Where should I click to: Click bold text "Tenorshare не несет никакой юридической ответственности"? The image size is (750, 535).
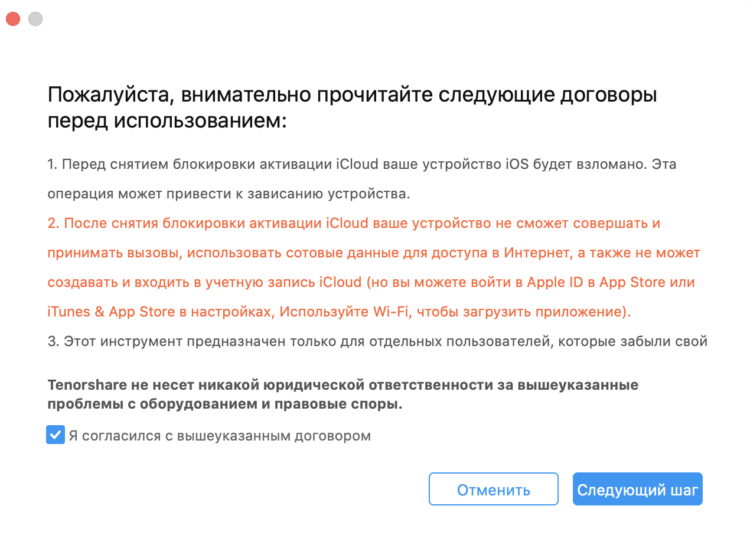click(343, 384)
